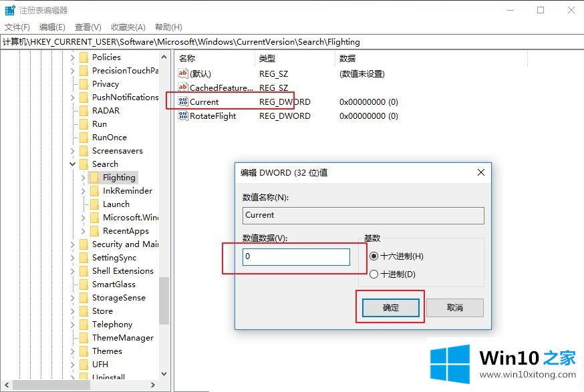This screenshot has height=392, width=584.
Task: Open the 查看(V) menu
Action: pyautogui.click(x=88, y=27)
